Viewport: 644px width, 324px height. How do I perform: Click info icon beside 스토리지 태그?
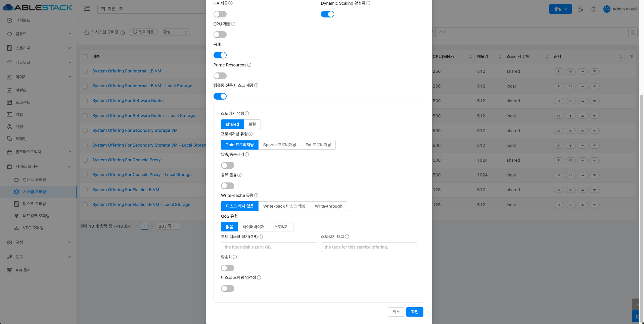click(x=347, y=237)
